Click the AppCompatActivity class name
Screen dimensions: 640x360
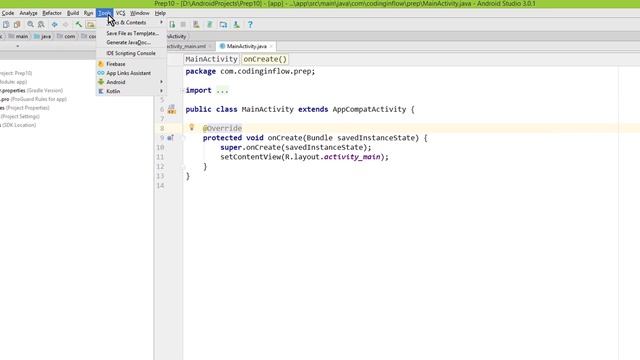pos(369,109)
